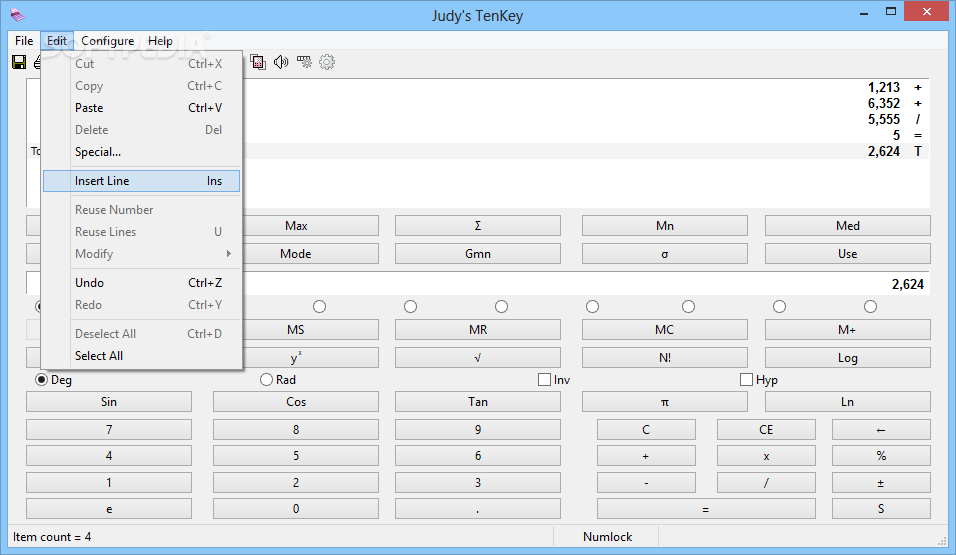Select the tape line 6,352 +

click(x=586, y=104)
